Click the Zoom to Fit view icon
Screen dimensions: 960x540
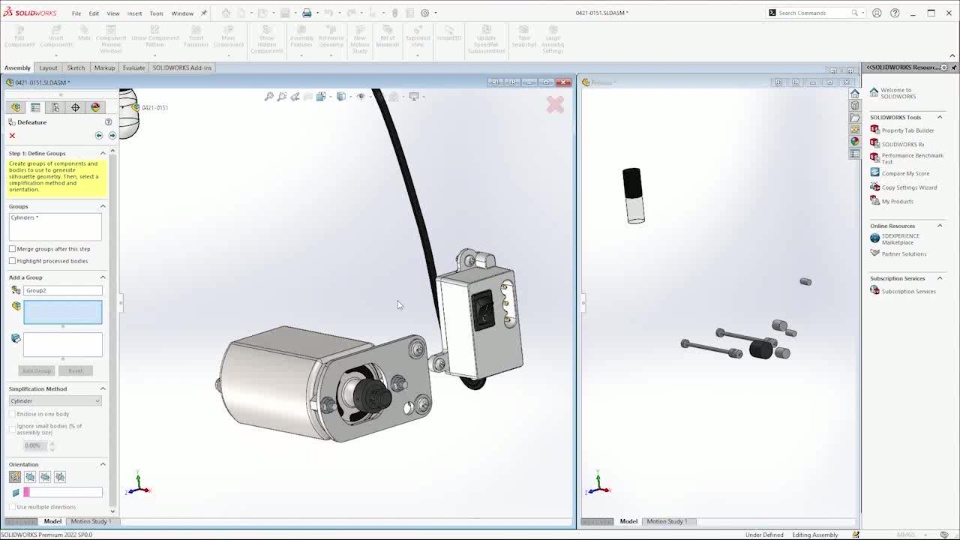coord(269,97)
